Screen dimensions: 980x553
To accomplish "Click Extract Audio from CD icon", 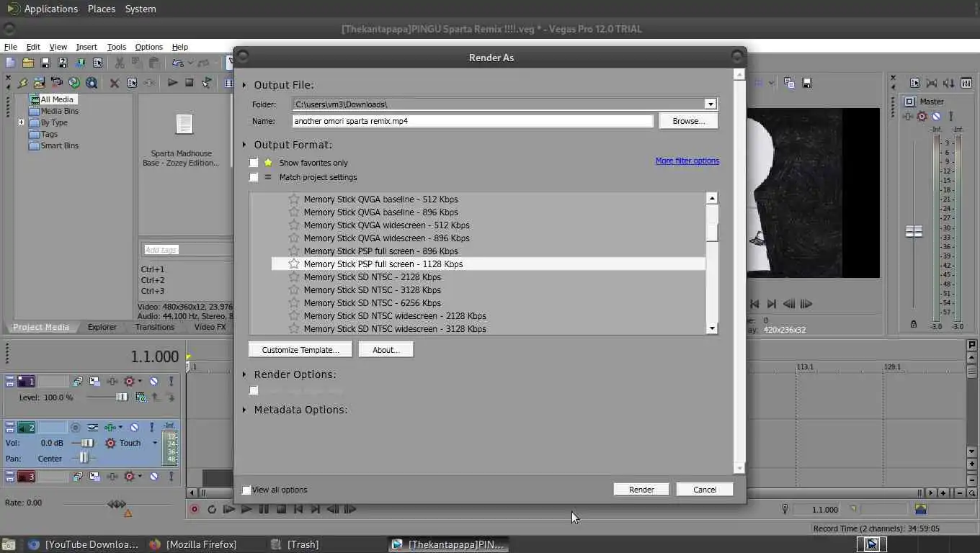I will tap(56, 83).
